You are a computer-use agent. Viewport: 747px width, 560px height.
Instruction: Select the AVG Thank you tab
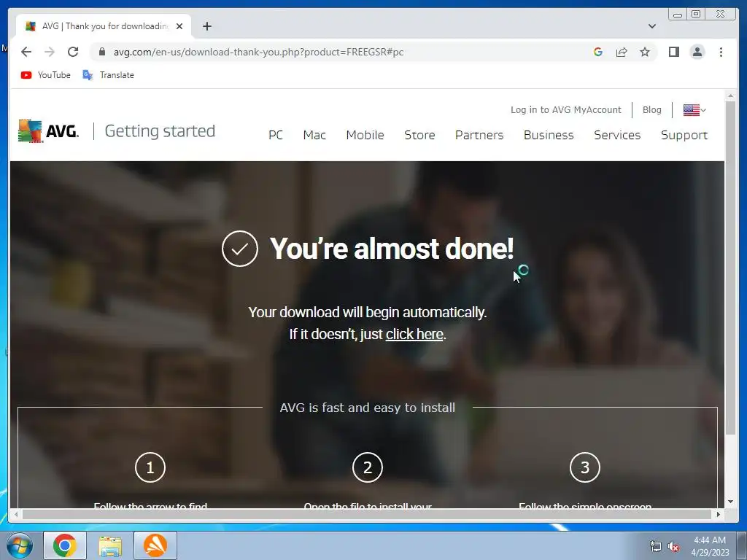click(x=104, y=26)
